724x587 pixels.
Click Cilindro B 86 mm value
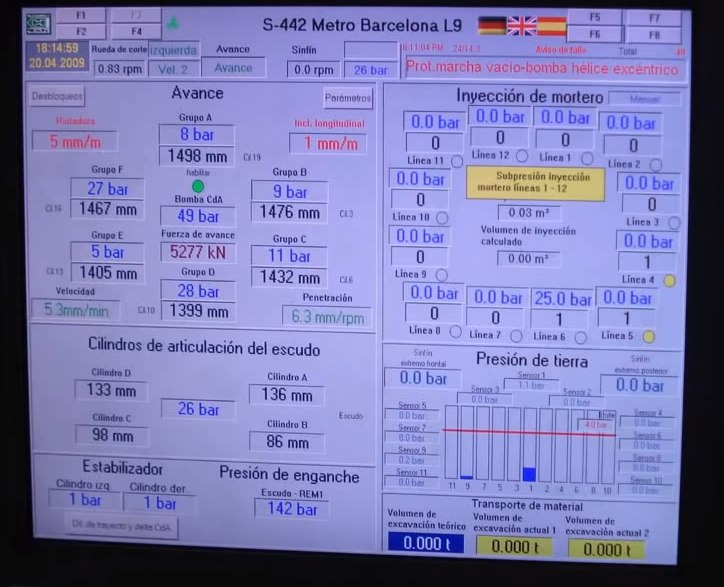[x=287, y=442]
